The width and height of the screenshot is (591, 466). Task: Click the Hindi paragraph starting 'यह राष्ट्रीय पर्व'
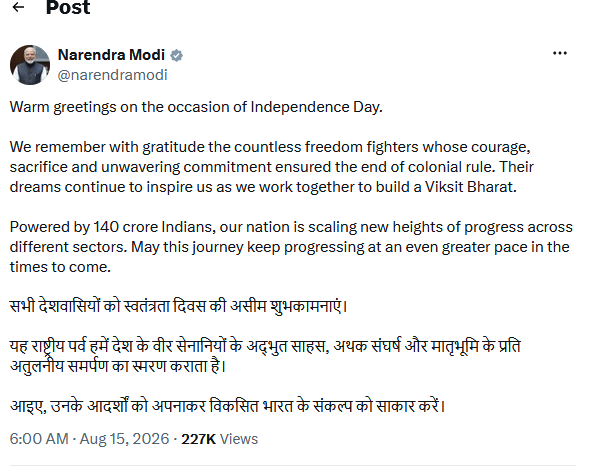(265, 356)
